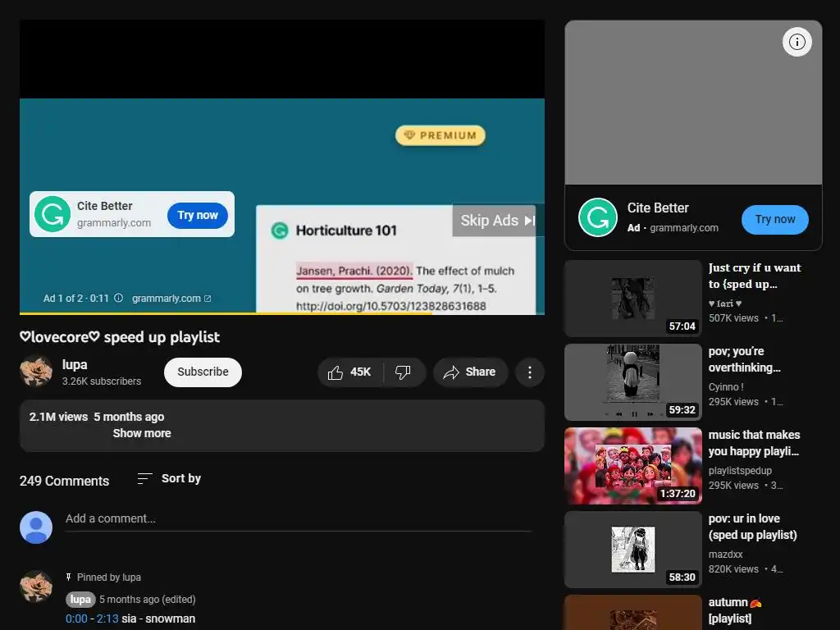The image size is (840, 630).
Task: Click the sidebar ad gray banner image
Action: pyautogui.click(x=693, y=103)
